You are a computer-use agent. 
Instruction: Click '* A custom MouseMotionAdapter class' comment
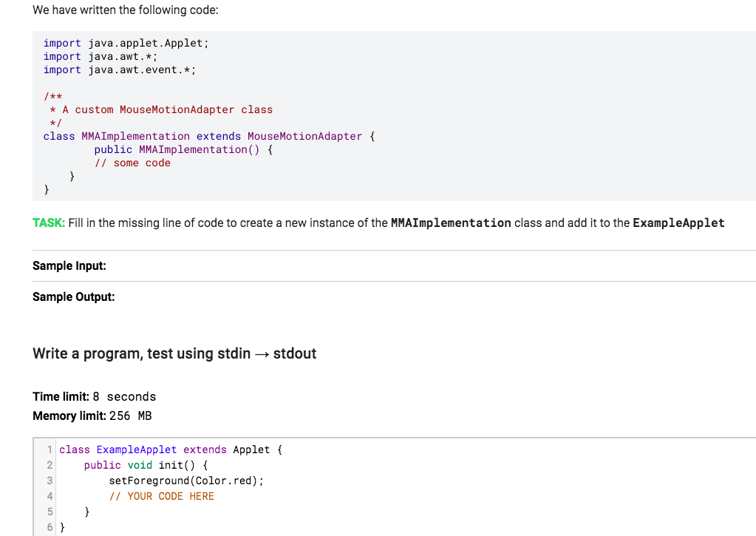(x=161, y=110)
